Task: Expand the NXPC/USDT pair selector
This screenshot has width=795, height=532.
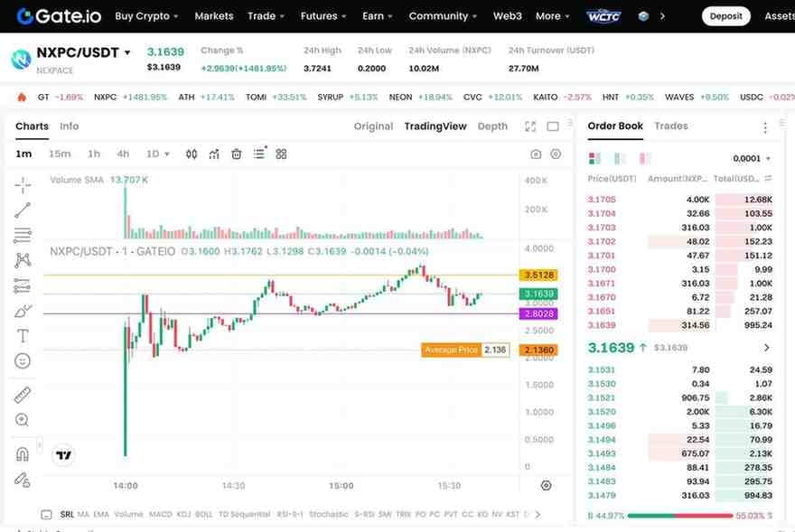Action: (x=127, y=52)
